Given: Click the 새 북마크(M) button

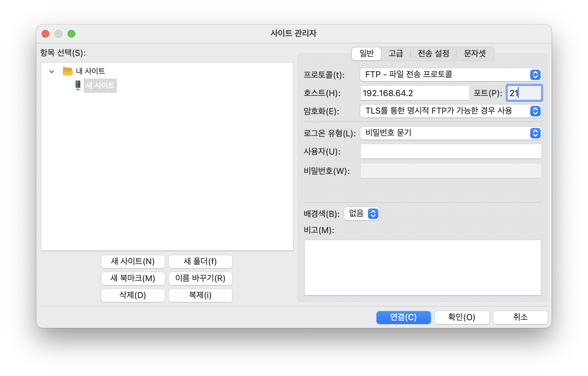Looking at the screenshot, I should pyautogui.click(x=133, y=278).
